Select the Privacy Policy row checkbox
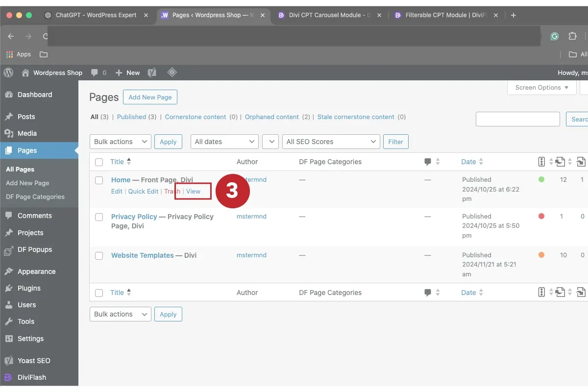The height and width of the screenshot is (392, 588). pos(99,217)
